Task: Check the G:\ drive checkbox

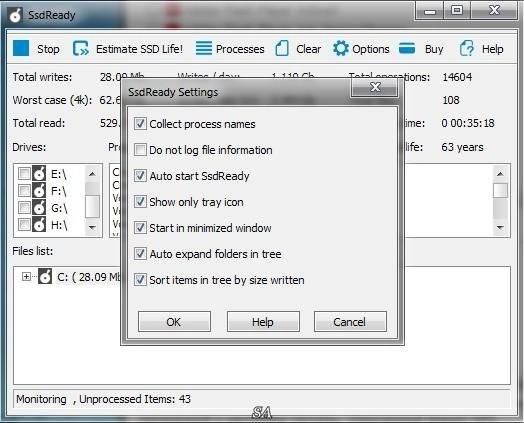Action: coord(24,207)
